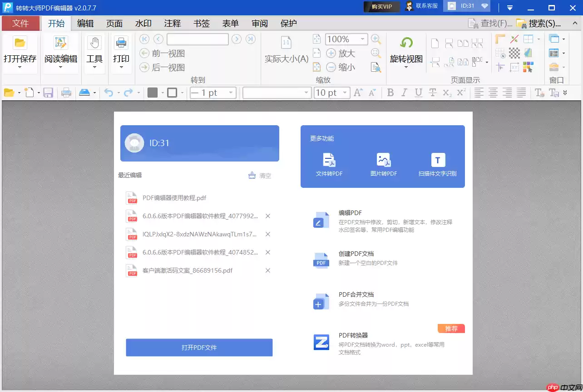Switch to the 注释 ribbon tab
This screenshot has width=583, height=392.
click(173, 23)
